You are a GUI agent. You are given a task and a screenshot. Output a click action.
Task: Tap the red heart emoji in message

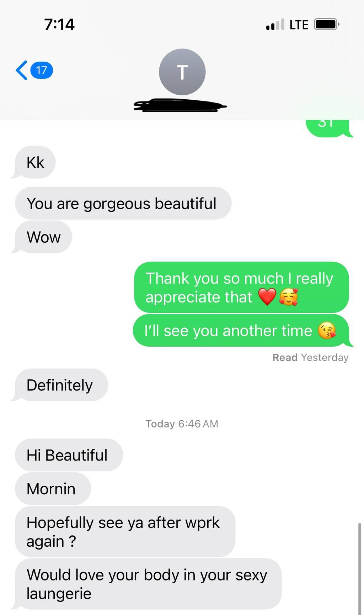(x=267, y=297)
